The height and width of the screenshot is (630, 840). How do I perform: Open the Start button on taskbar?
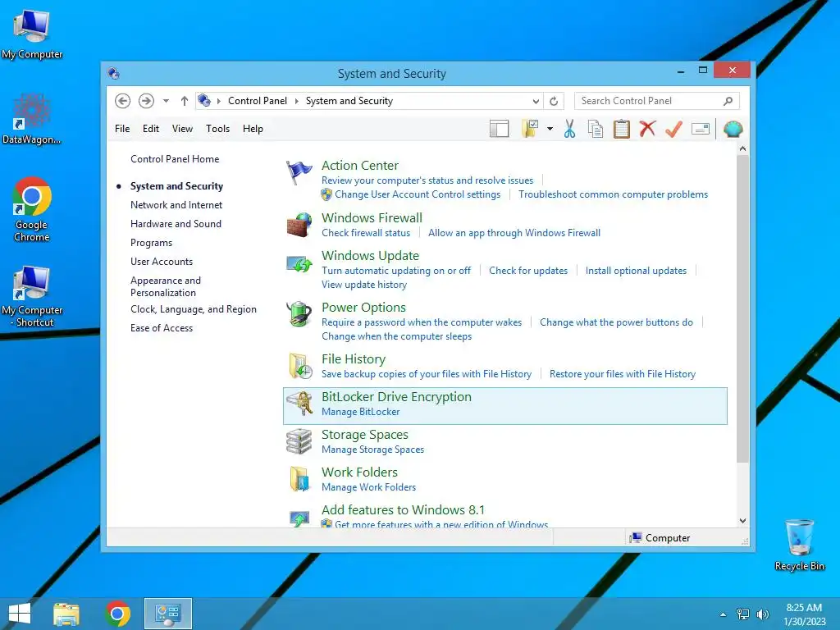[x=20, y=614]
